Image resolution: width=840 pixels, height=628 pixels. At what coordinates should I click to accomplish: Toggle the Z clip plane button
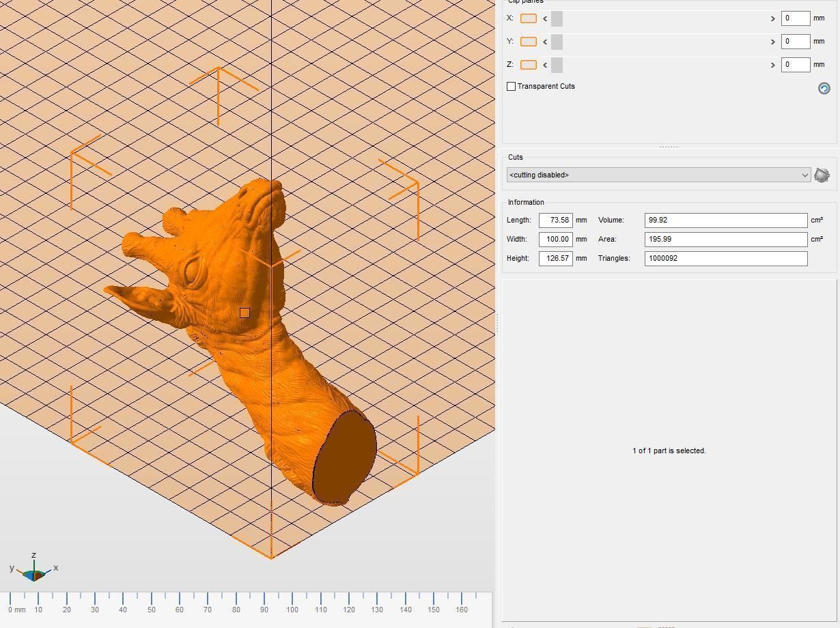tap(529, 65)
